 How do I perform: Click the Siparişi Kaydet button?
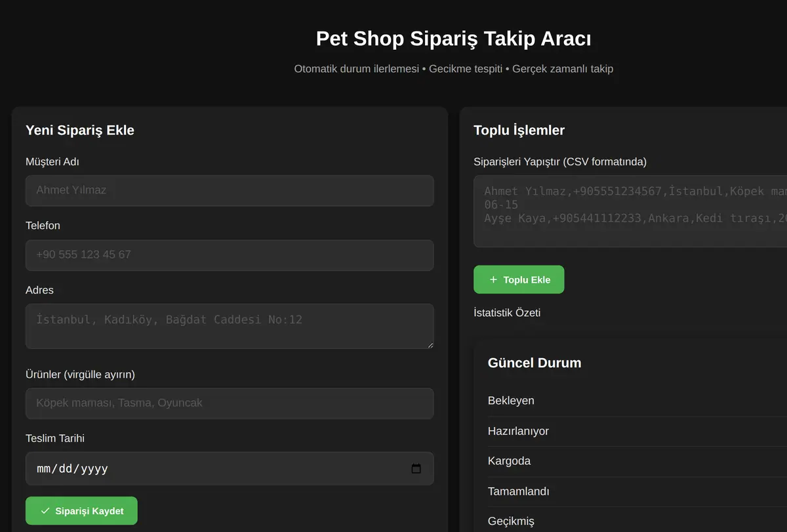click(81, 510)
